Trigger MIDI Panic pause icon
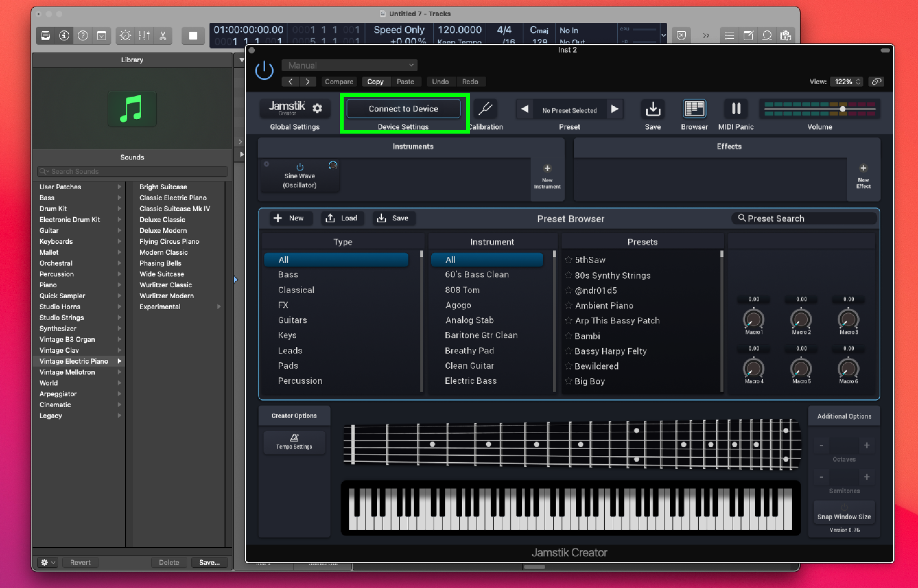The image size is (918, 588). coord(736,109)
